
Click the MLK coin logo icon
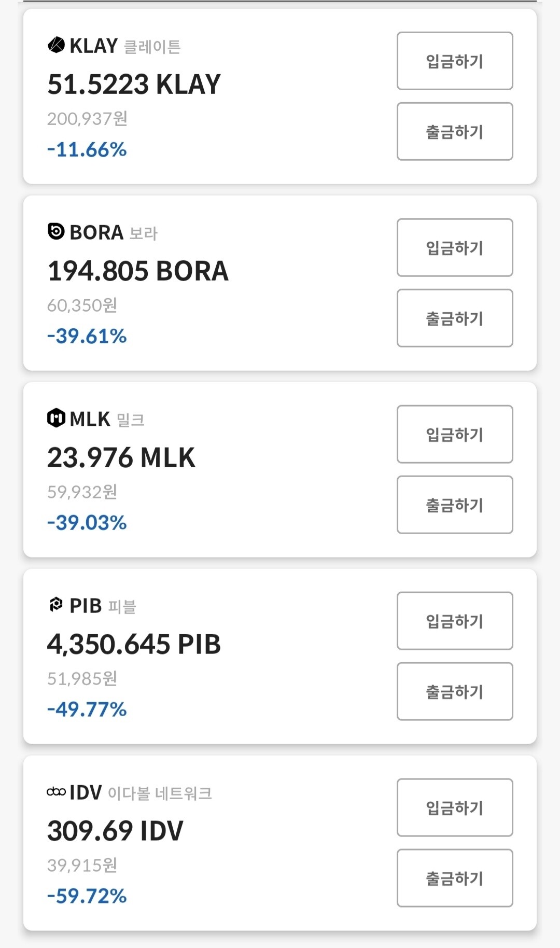tap(56, 418)
